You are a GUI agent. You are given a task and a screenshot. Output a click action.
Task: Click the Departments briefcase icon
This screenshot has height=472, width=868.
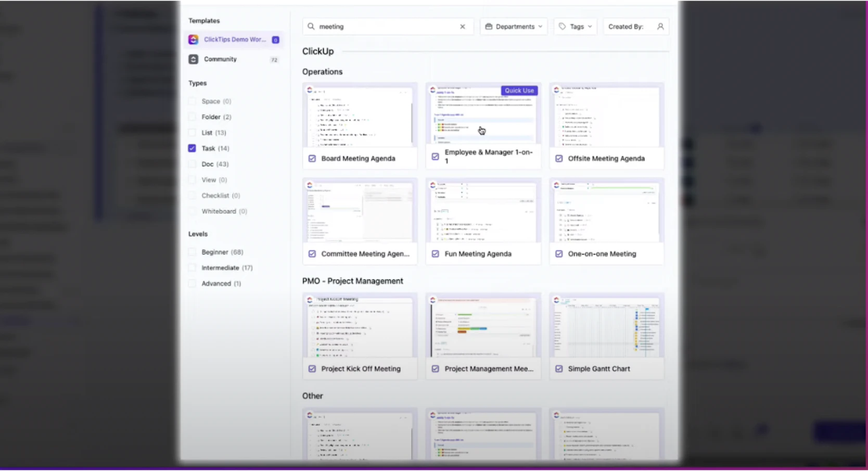pos(489,27)
